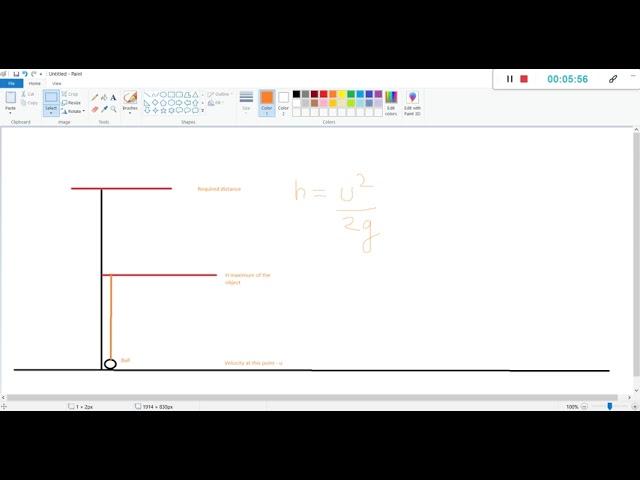Pick the black color swatch
The image size is (640, 480).
[x=296, y=94]
